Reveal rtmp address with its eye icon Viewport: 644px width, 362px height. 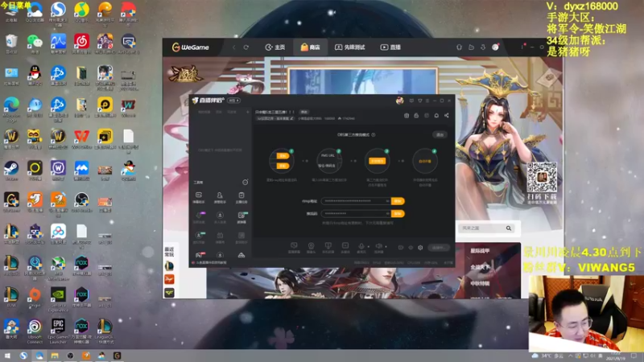pos(387,201)
